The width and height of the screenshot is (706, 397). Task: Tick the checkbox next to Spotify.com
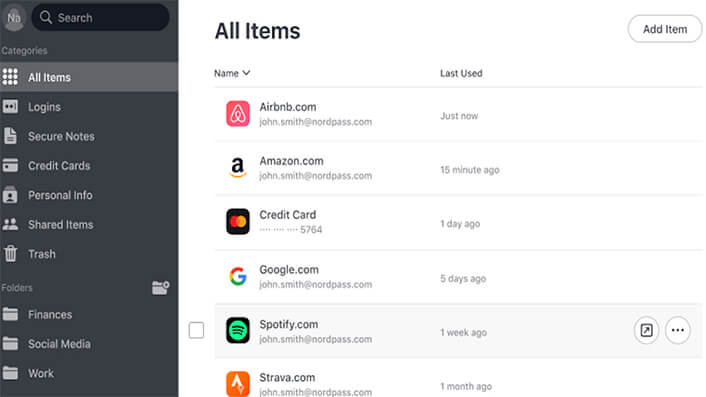point(196,330)
